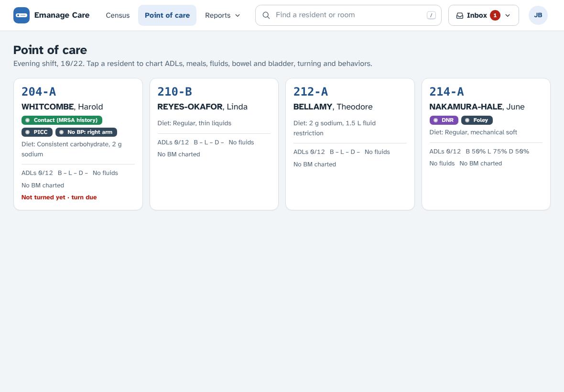Screen dimensions: 564x392
Task: Click the slash shortcut key badge
Action: tap(431, 15)
